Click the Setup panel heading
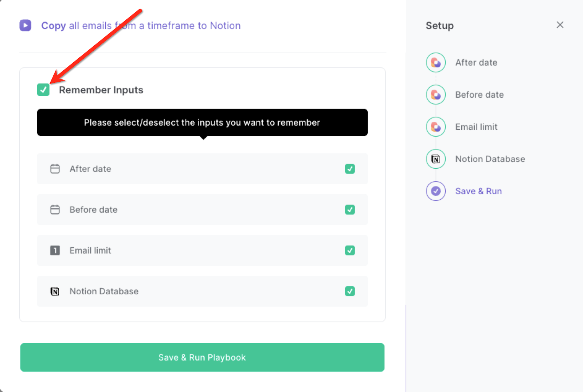This screenshot has height=392, width=583. point(439,26)
